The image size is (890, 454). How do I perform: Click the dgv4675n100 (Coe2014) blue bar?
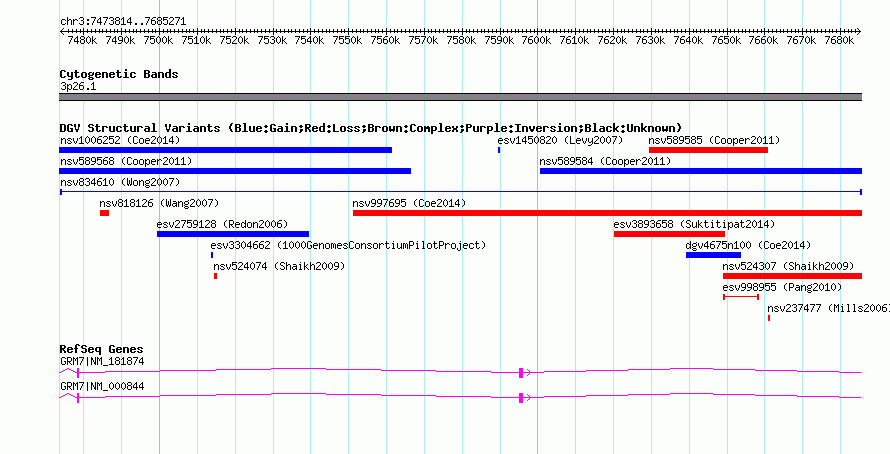pyautogui.click(x=713, y=255)
